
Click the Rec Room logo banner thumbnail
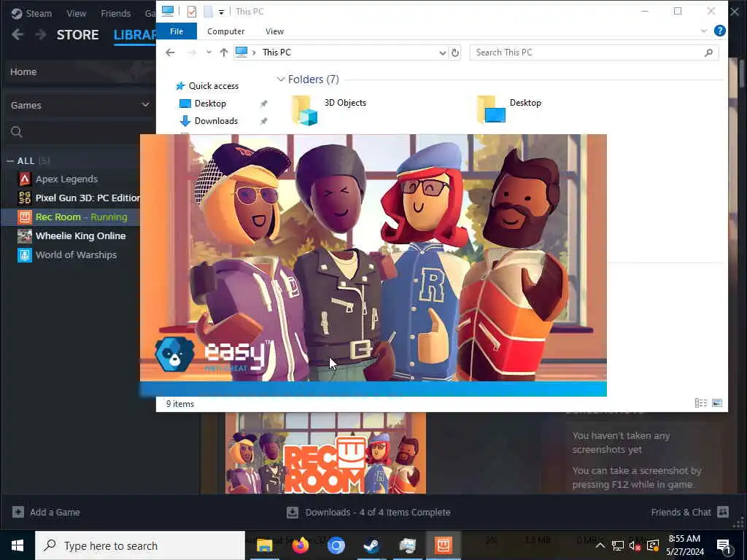click(325, 454)
